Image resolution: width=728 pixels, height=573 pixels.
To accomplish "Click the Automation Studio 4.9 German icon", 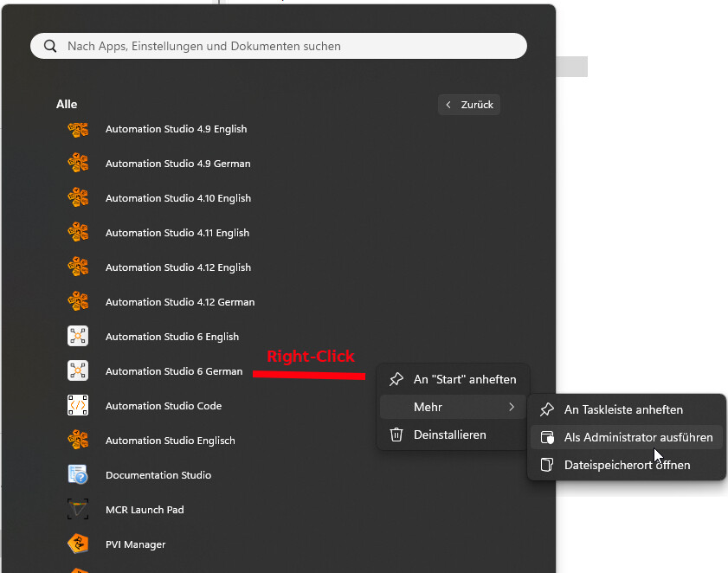I will tap(78, 164).
